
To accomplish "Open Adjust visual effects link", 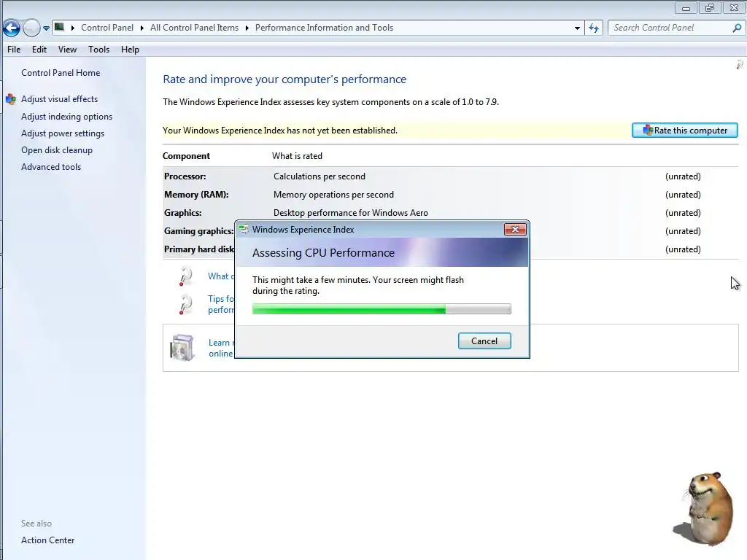I will pos(59,99).
